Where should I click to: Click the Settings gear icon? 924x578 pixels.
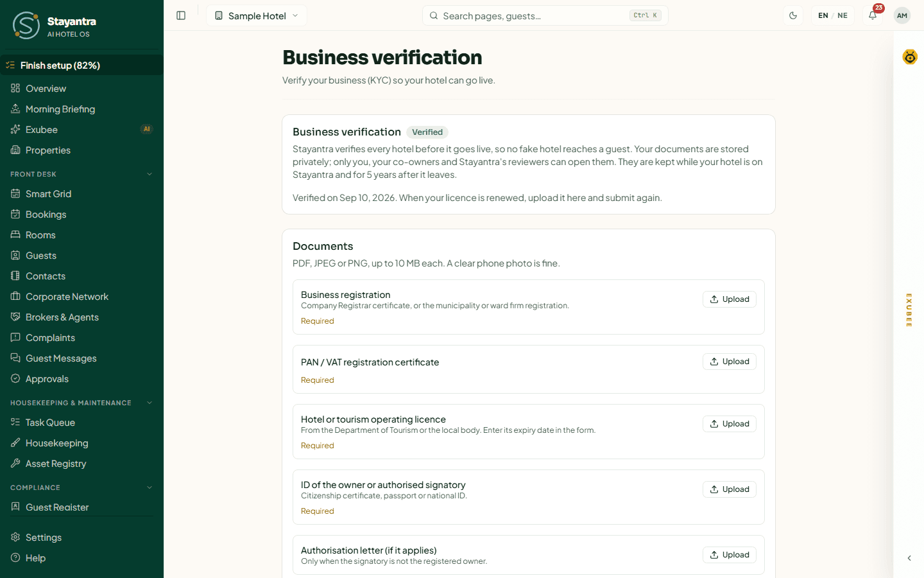15,537
